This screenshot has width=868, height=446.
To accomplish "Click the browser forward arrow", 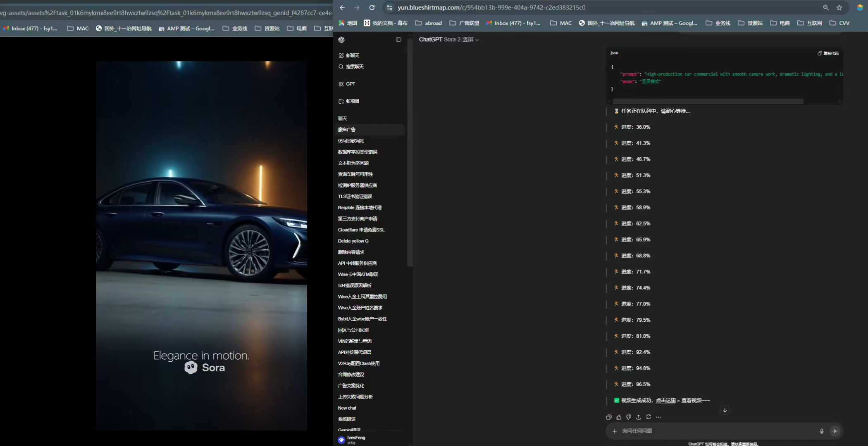I will point(357,7).
